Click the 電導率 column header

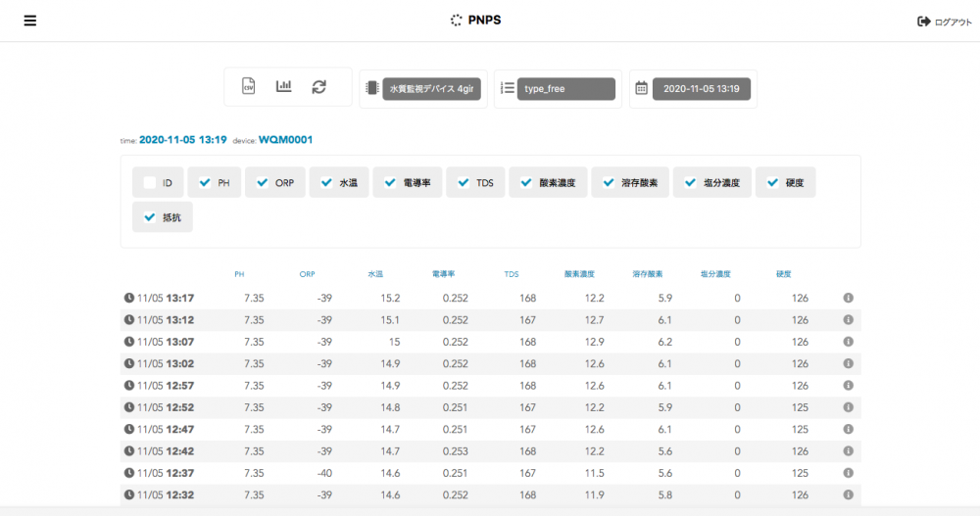pos(443,274)
